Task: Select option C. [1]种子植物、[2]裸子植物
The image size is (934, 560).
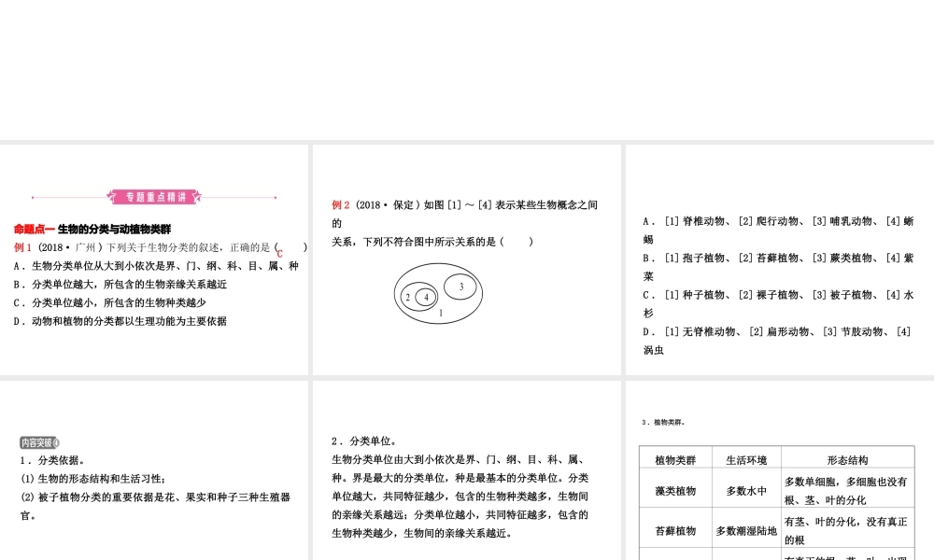Action: 778,304
